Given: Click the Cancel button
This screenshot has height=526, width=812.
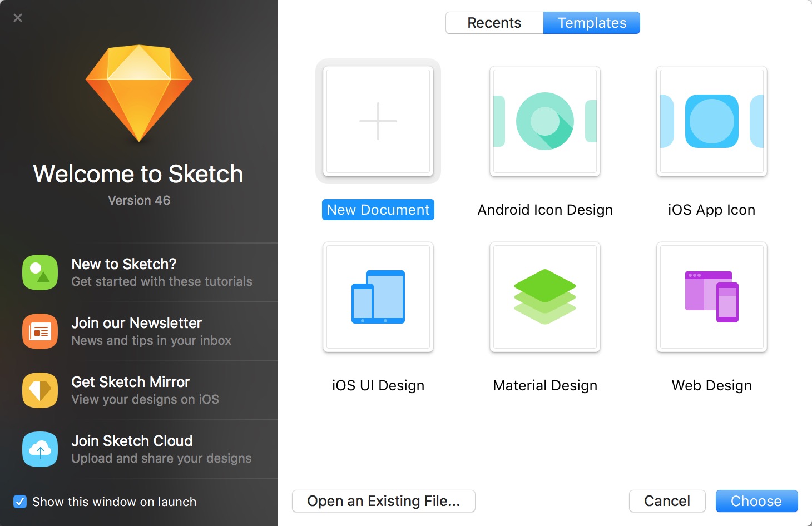Looking at the screenshot, I should [x=667, y=501].
